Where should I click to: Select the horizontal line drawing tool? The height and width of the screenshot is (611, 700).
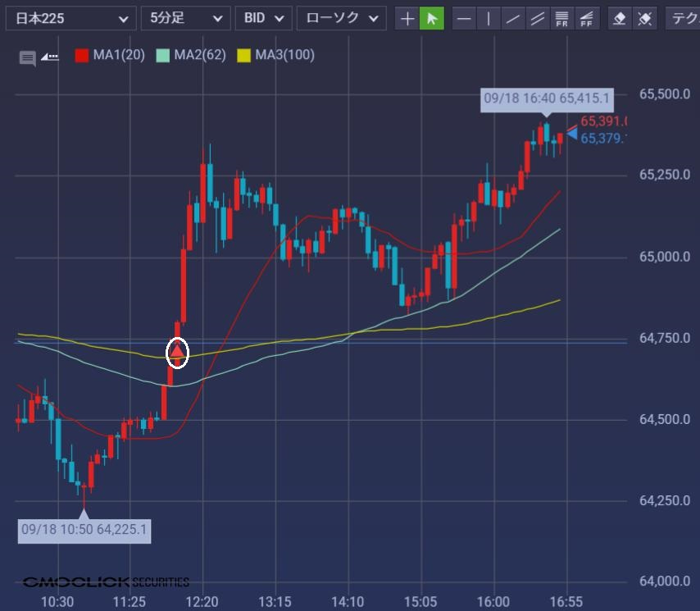pyautogui.click(x=464, y=18)
